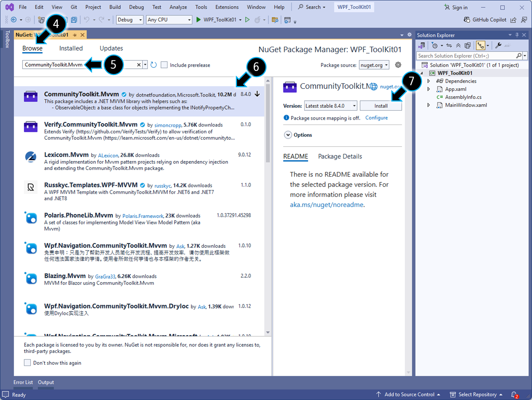Screen dimensions: 532x400
Task: Click Select Repository in status bar
Action: click(476, 395)
